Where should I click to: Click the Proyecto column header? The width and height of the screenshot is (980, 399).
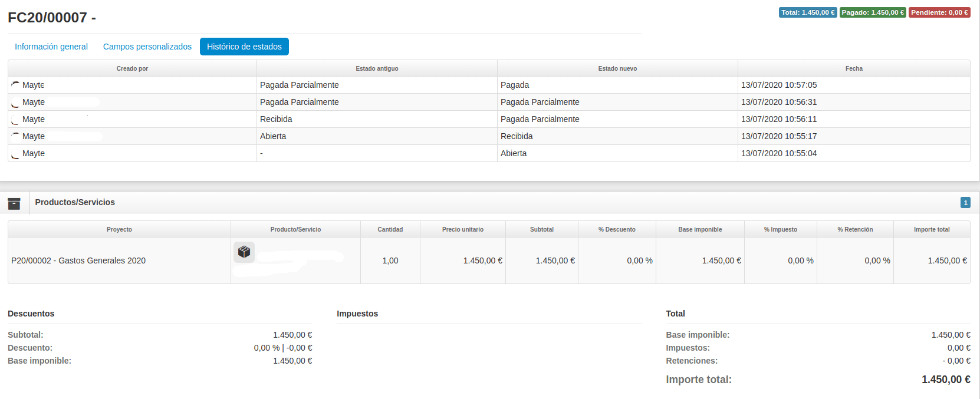[x=119, y=229]
